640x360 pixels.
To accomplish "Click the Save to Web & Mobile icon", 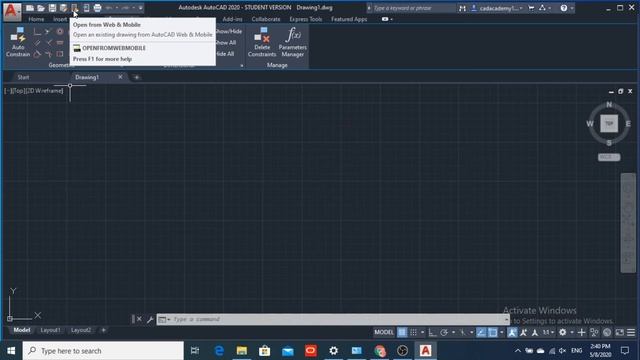I will click(x=86, y=8).
